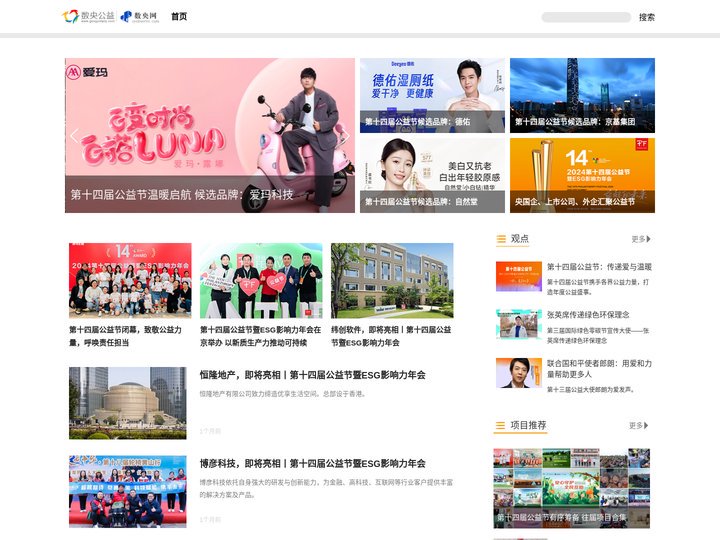Open headline 第十四届公益节暨ESG影响力年会在京举办
The height and width of the screenshot is (540, 720).
260,336
